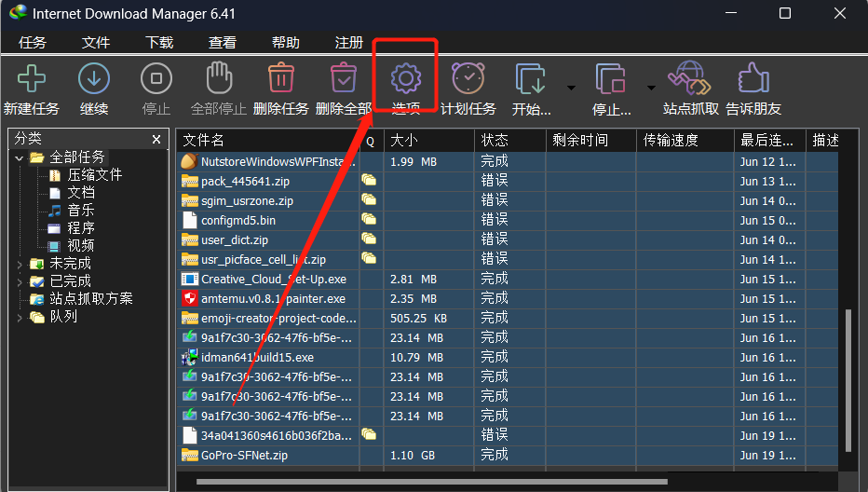Select the GoPro-SFNet.zip row
The width and height of the screenshot is (868, 492).
coord(507,456)
